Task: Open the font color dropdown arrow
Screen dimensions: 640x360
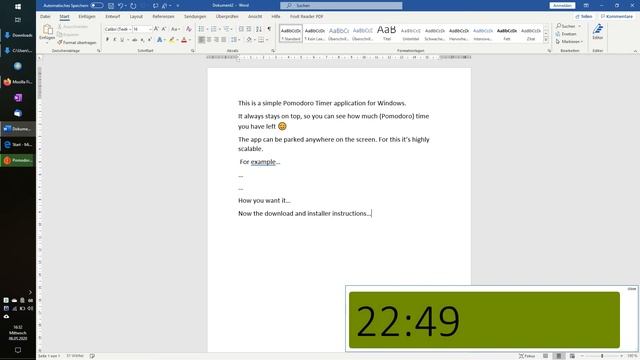Action: tap(190, 40)
